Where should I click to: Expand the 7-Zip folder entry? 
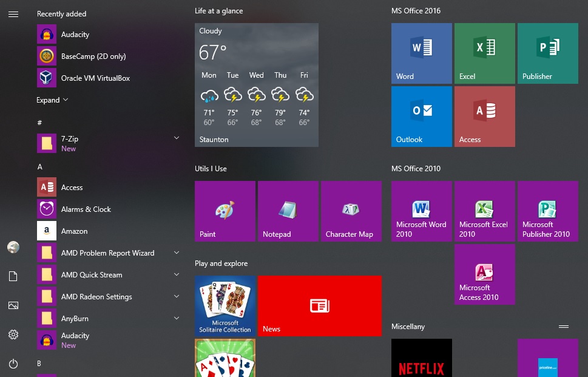176,138
